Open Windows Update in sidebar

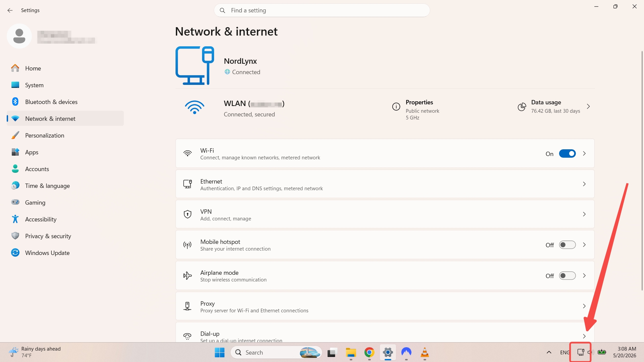click(65, 253)
